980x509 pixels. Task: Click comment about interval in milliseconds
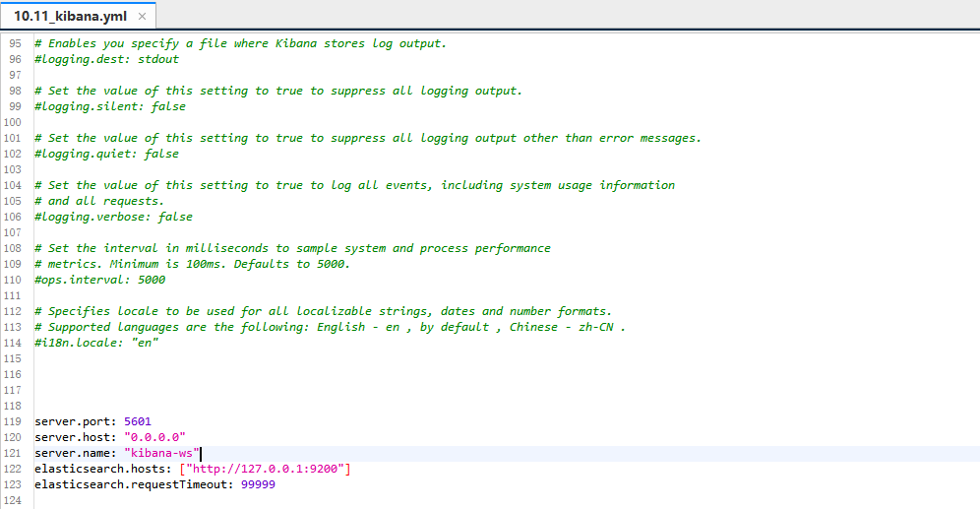(x=292, y=248)
